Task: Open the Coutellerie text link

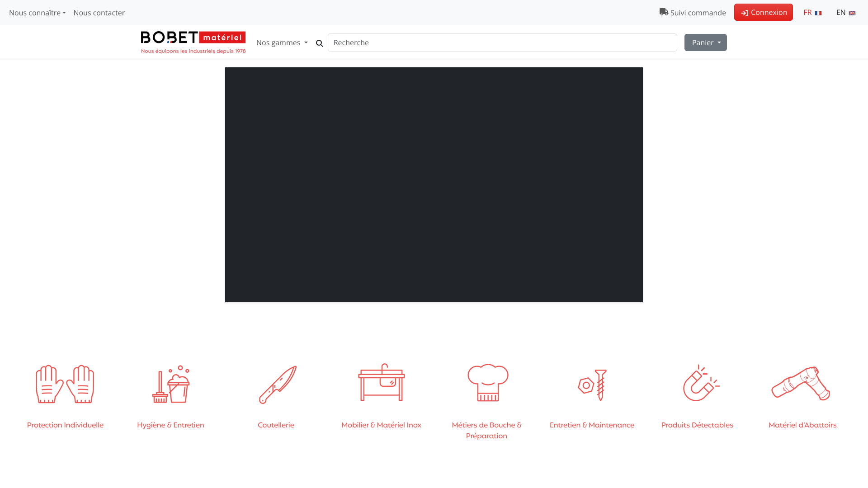Action: (276, 425)
